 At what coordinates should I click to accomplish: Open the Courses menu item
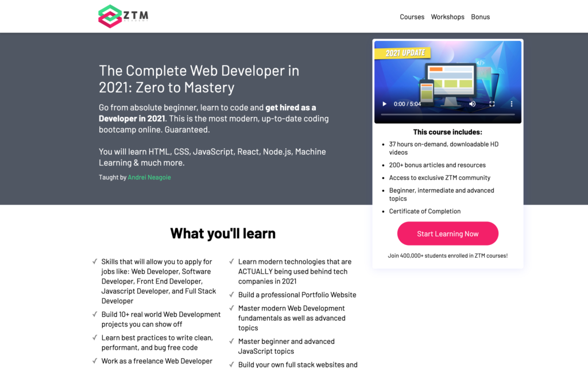tap(412, 17)
